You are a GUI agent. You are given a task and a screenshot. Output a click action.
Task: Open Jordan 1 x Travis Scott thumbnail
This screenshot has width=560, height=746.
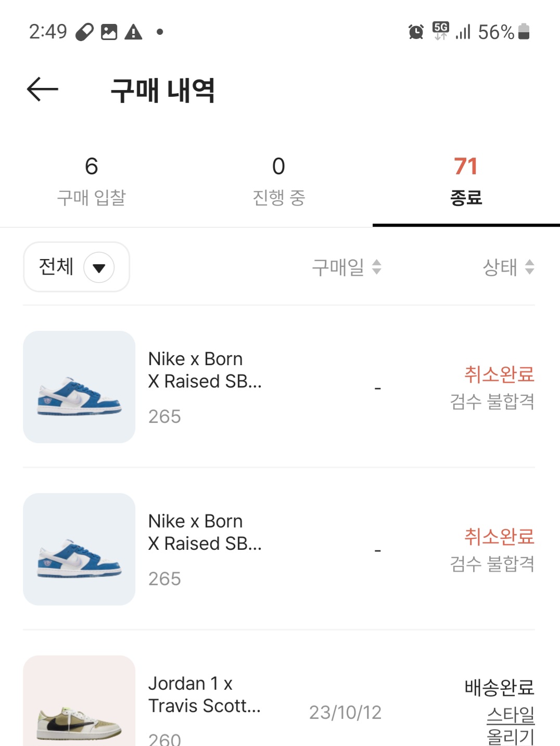pos(79,702)
